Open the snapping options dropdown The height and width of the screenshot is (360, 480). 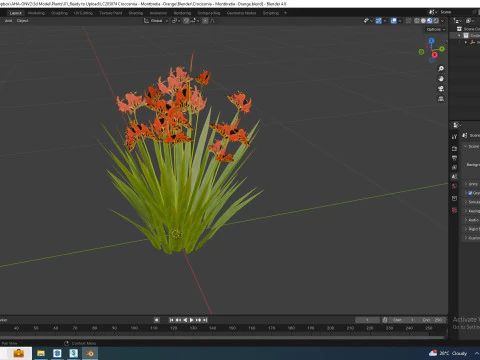[194, 21]
